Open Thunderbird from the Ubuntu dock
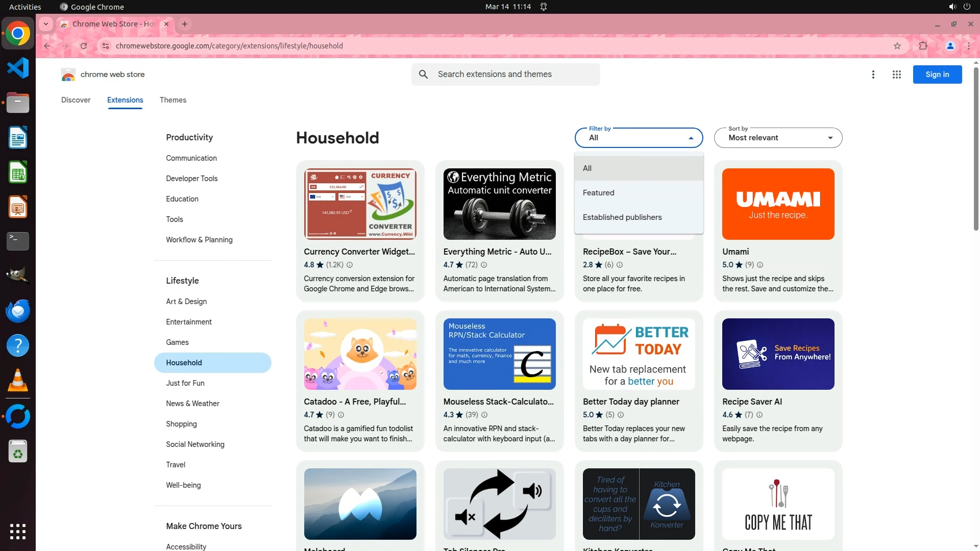Viewport: 980px width, 551px height. coord(18,311)
